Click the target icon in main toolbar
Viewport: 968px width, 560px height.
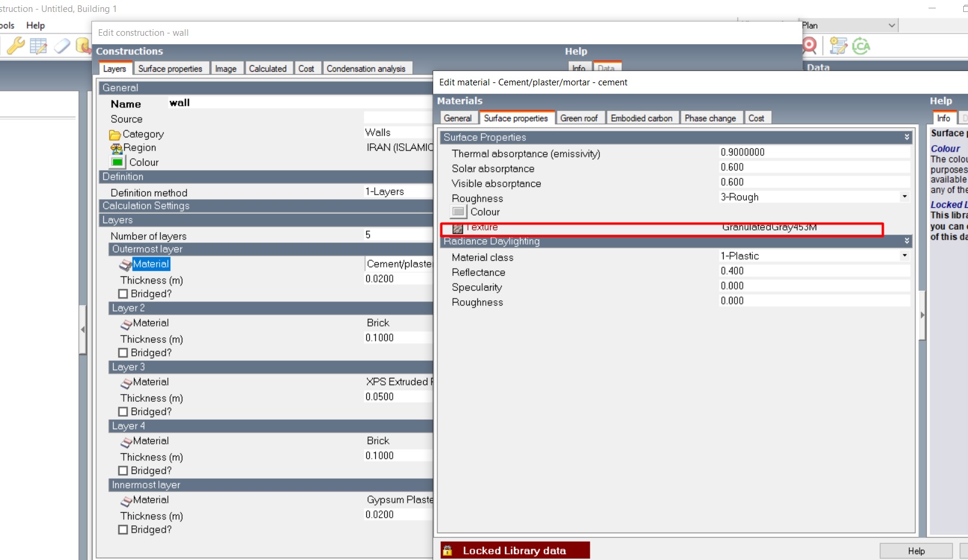click(x=810, y=45)
